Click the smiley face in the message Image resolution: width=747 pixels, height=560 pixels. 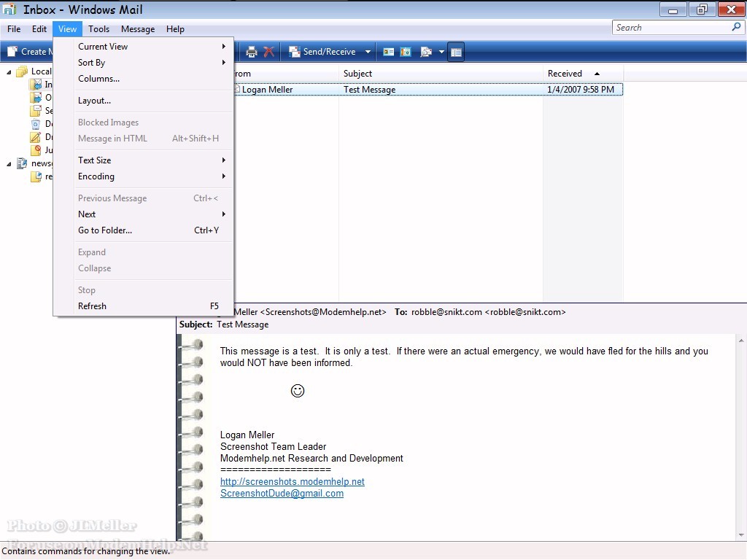tap(298, 391)
